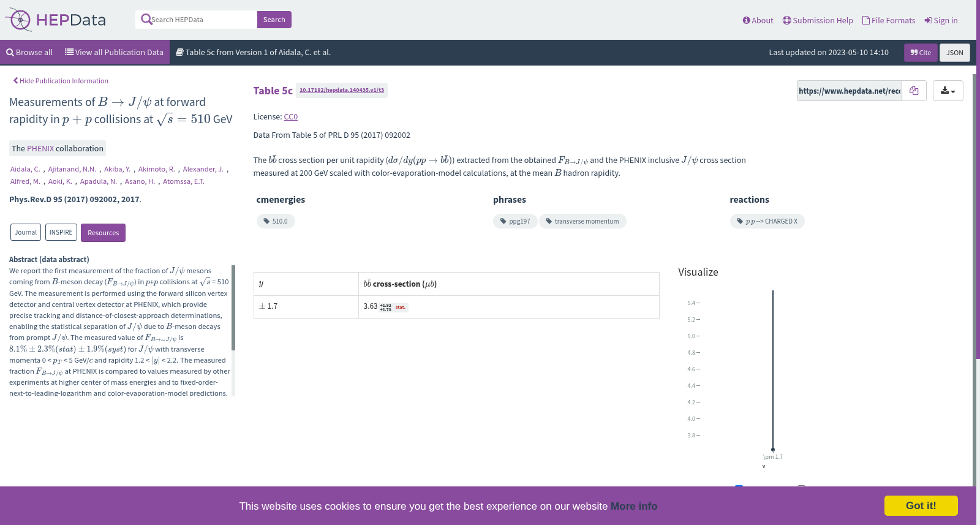Open the Journal link button

26,232
